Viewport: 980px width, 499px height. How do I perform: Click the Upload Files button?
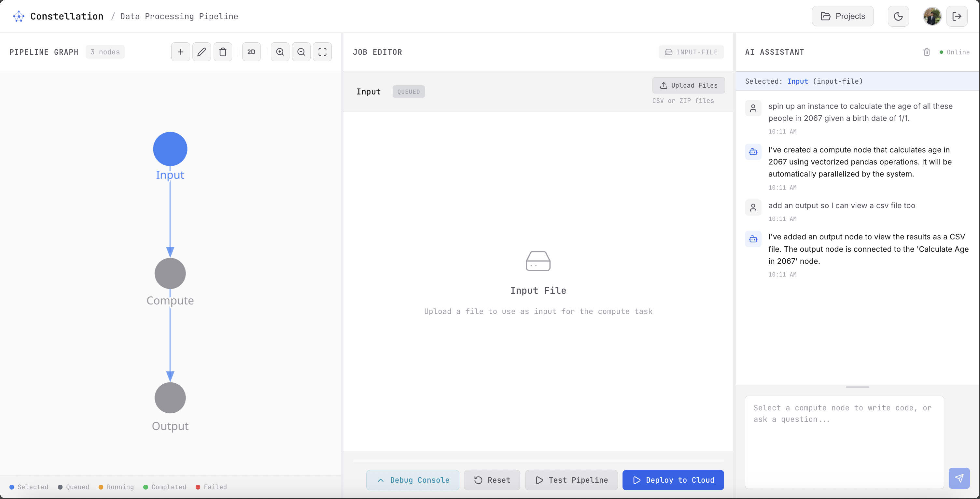pyautogui.click(x=689, y=85)
